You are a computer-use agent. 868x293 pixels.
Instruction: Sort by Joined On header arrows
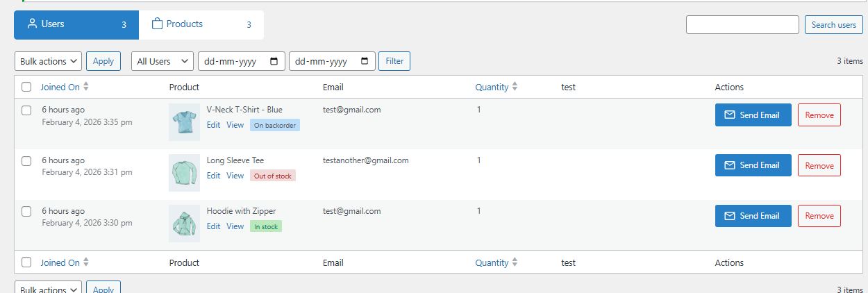pos(86,87)
